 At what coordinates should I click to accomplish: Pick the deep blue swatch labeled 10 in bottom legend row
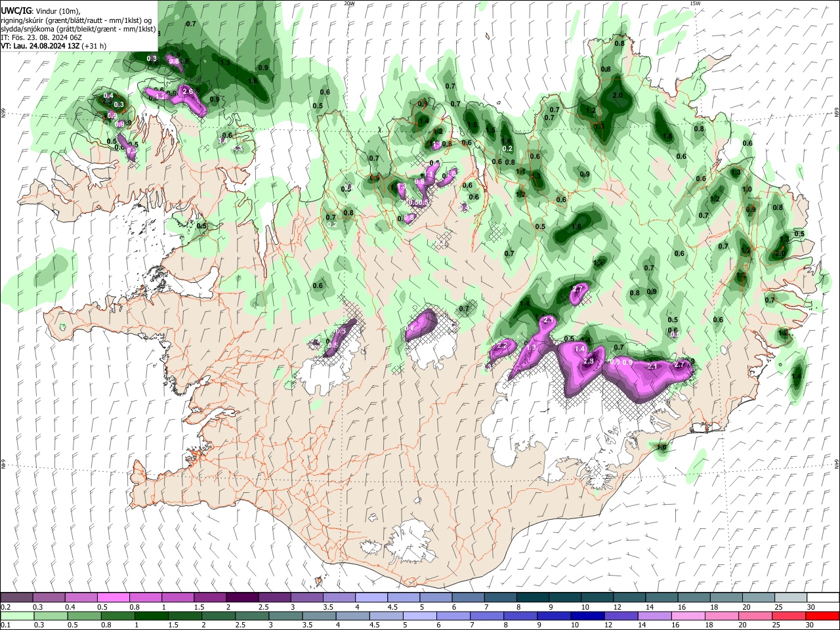tap(588, 616)
